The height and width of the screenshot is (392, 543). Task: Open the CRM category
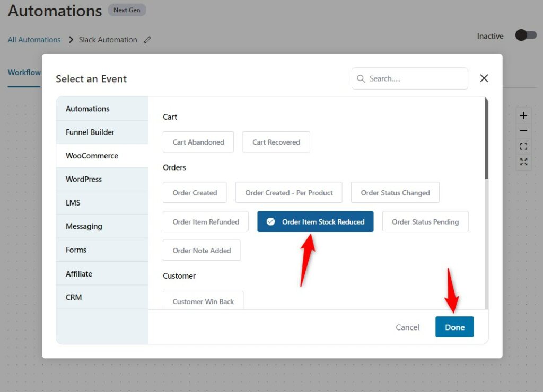[102, 297]
